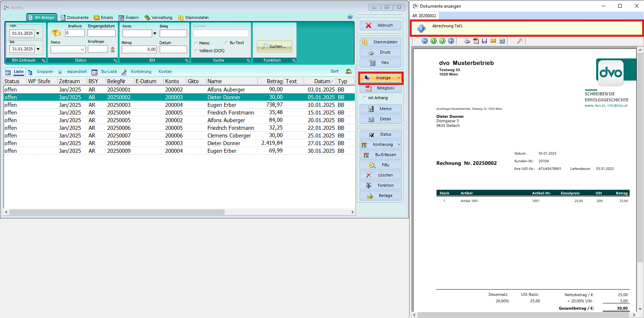Enable the Memo search checkbox
Screen dimensions: 644x318
(196, 43)
